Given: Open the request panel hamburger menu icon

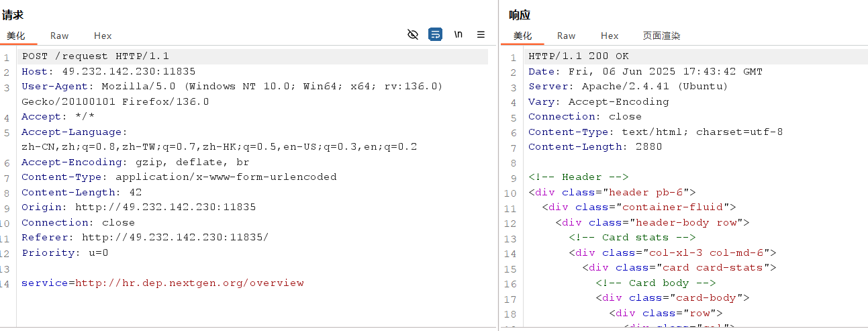Looking at the screenshot, I should (x=481, y=34).
